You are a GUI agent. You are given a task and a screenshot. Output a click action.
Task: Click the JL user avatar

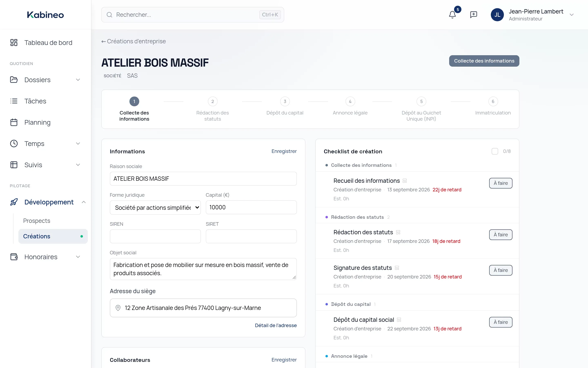[497, 15]
